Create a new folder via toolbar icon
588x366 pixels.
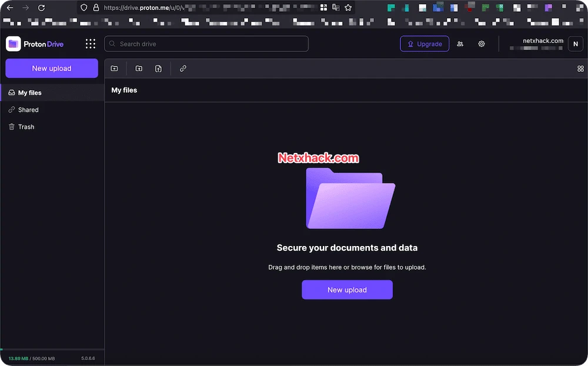115,68
